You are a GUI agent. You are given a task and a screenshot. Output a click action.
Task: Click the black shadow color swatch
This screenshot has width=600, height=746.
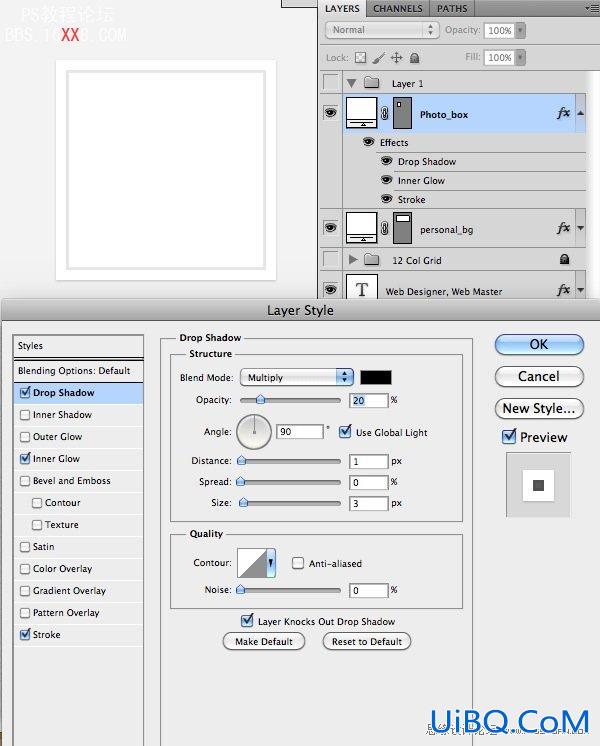(376, 377)
